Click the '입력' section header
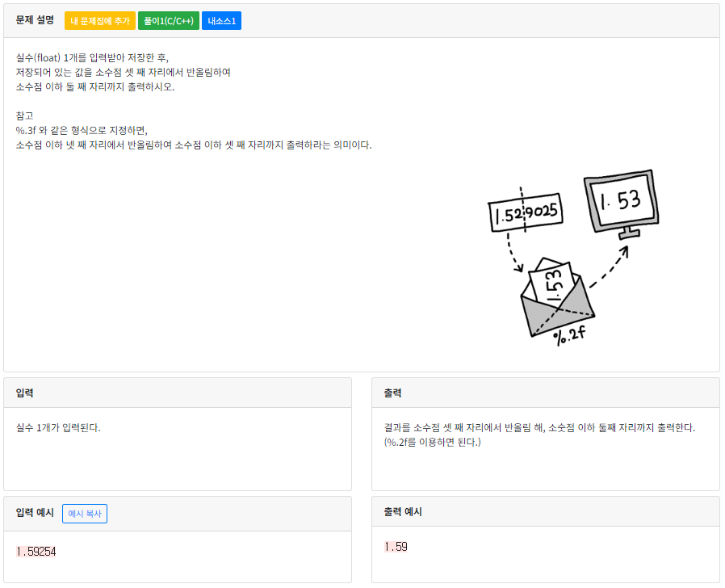This screenshot has width=725, height=588. tap(26, 393)
